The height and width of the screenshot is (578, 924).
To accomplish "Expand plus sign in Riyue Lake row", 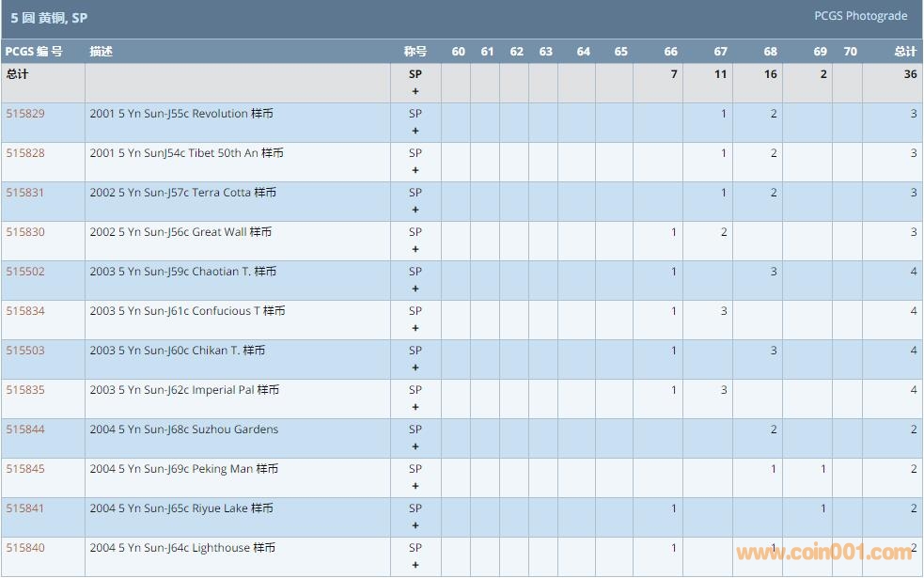I will click(x=415, y=525).
